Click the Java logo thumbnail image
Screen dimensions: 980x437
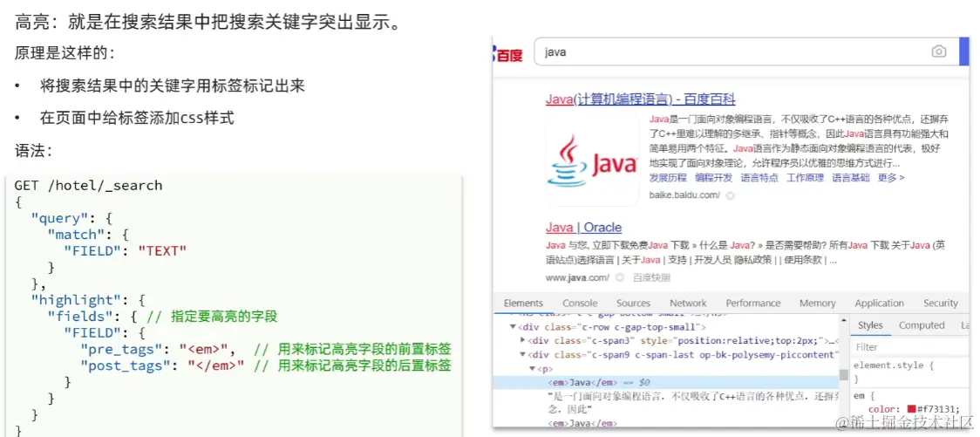592,160
